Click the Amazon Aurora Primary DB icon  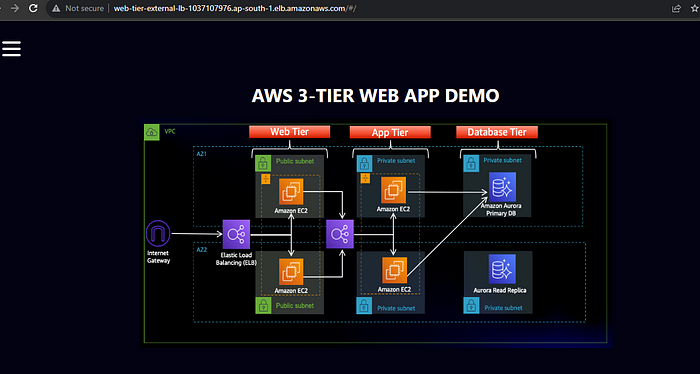[x=502, y=187]
